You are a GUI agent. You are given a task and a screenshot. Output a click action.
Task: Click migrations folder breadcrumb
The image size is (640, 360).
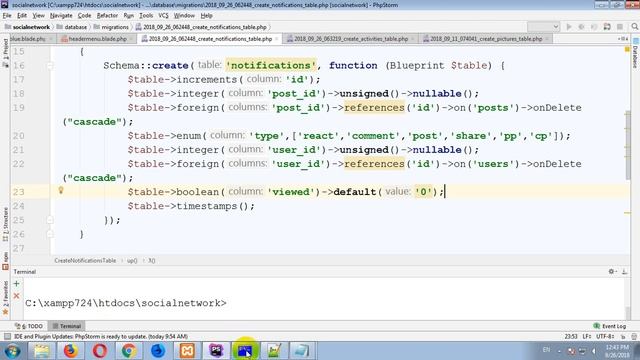click(111, 27)
